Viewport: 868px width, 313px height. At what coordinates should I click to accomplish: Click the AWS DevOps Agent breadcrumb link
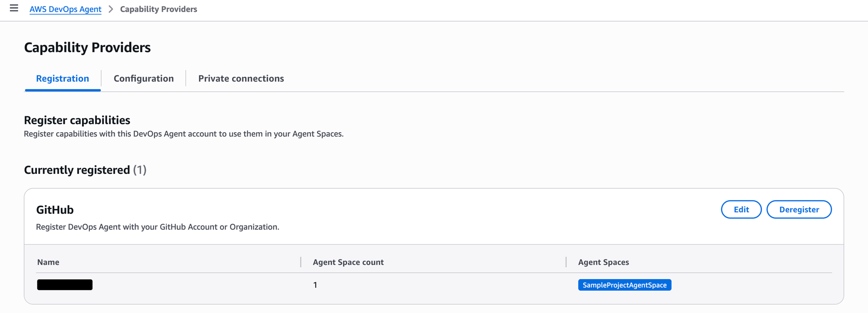65,9
